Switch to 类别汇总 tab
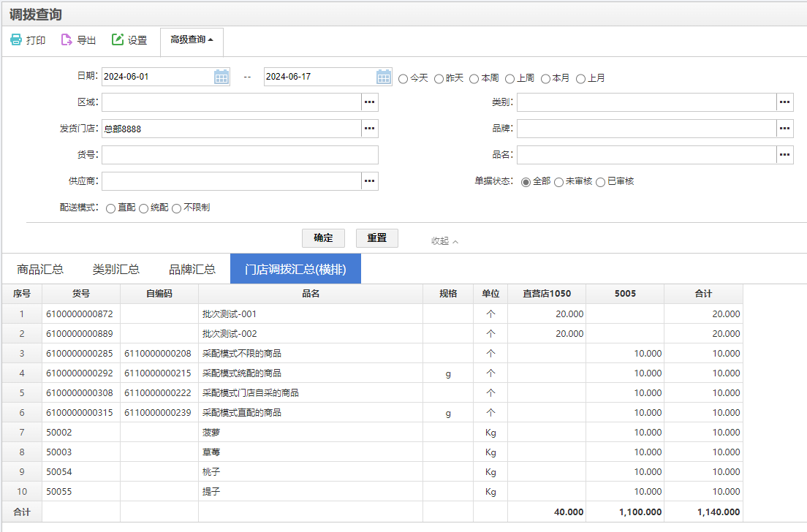The width and height of the screenshot is (807, 532). 115,269
